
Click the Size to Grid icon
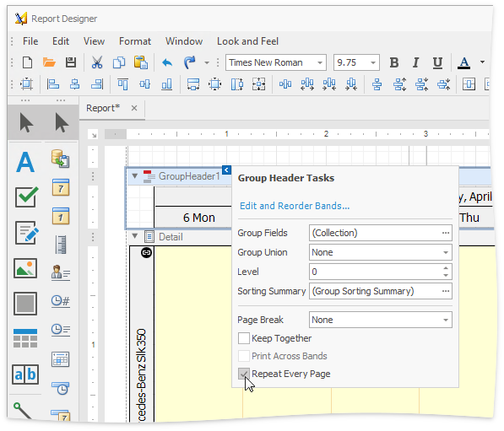(214, 84)
